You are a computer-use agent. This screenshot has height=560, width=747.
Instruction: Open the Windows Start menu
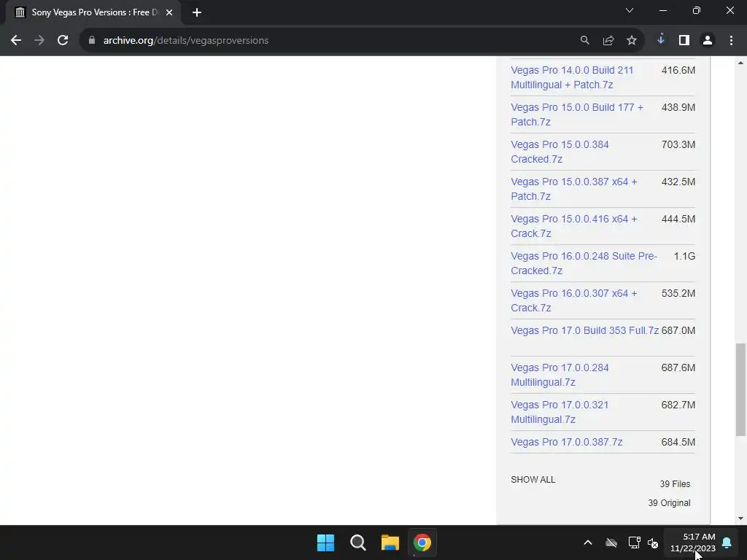pyautogui.click(x=326, y=542)
